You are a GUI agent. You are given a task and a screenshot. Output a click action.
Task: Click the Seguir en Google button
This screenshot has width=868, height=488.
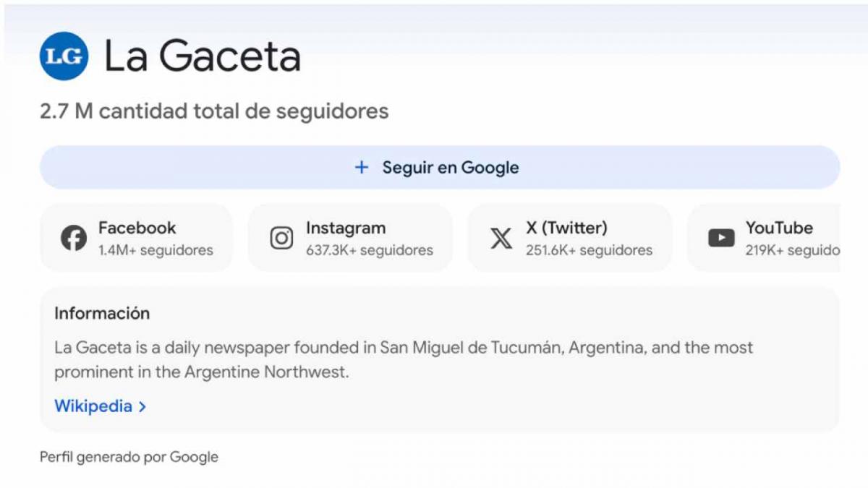pyautogui.click(x=437, y=167)
